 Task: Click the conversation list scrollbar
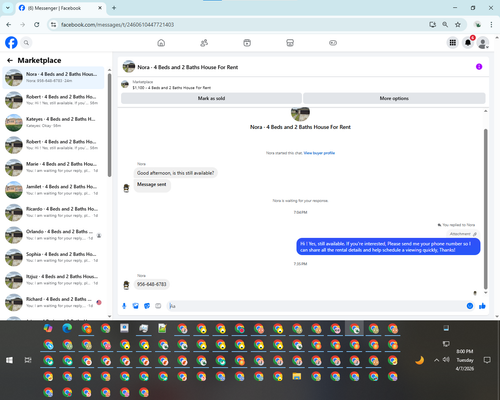(x=109, y=125)
